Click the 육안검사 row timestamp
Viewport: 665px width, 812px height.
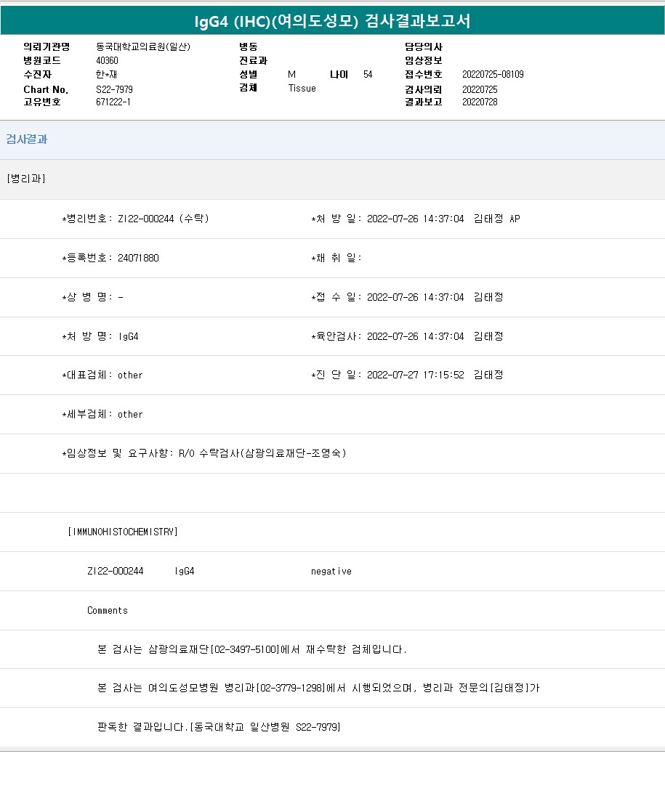tap(416, 336)
